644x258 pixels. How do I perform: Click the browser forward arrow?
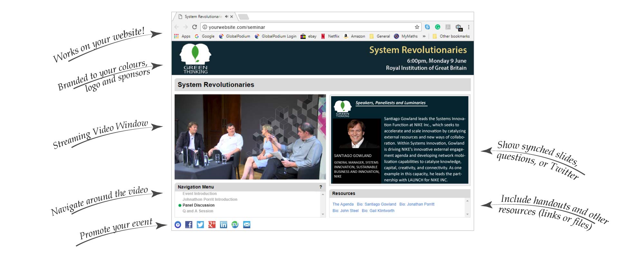click(185, 27)
